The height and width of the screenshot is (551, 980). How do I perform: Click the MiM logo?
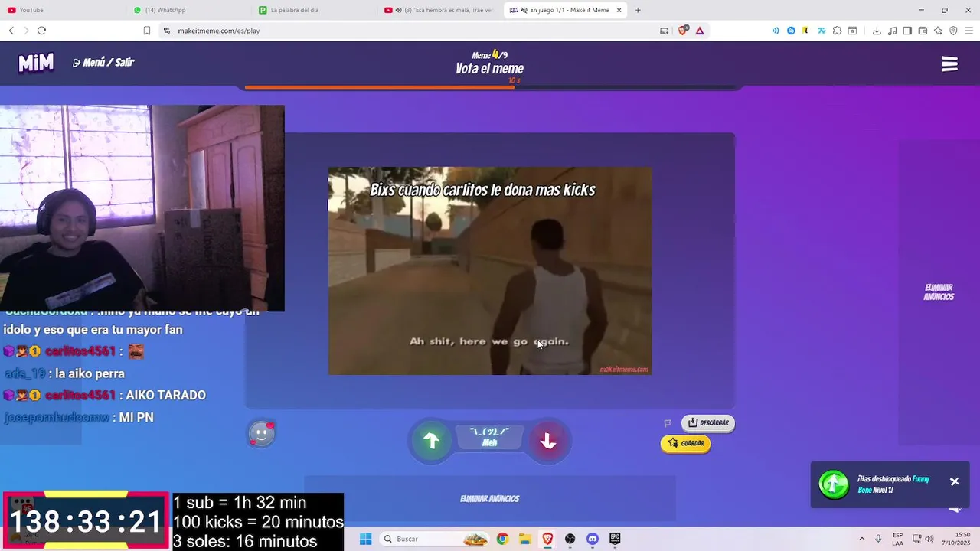point(36,63)
